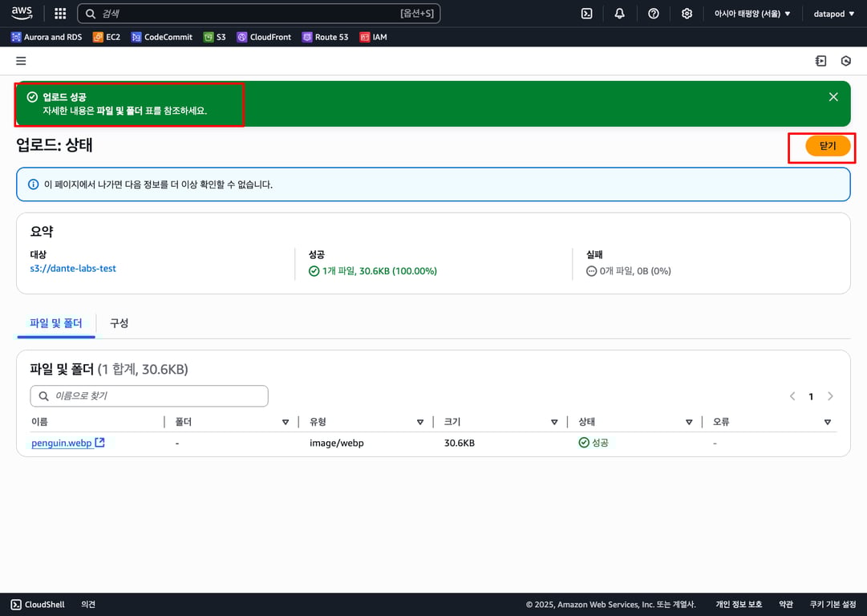This screenshot has height=616, width=867.
Task: Open the help question mark icon
Action: coord(653,14)
